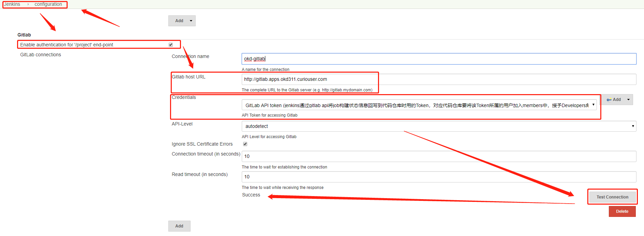Open the configuration breadcrumb link
644x236 pixels.
click(x=48, y=4)
